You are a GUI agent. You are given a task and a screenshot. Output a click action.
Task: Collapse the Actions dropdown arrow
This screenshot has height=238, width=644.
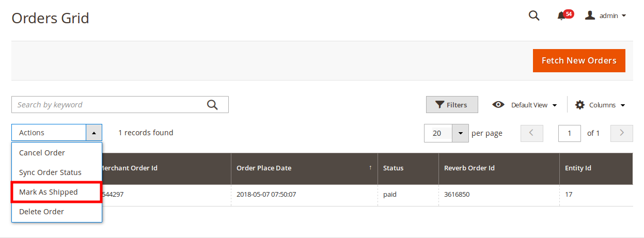pyautogui.click(x=94, y=133)
